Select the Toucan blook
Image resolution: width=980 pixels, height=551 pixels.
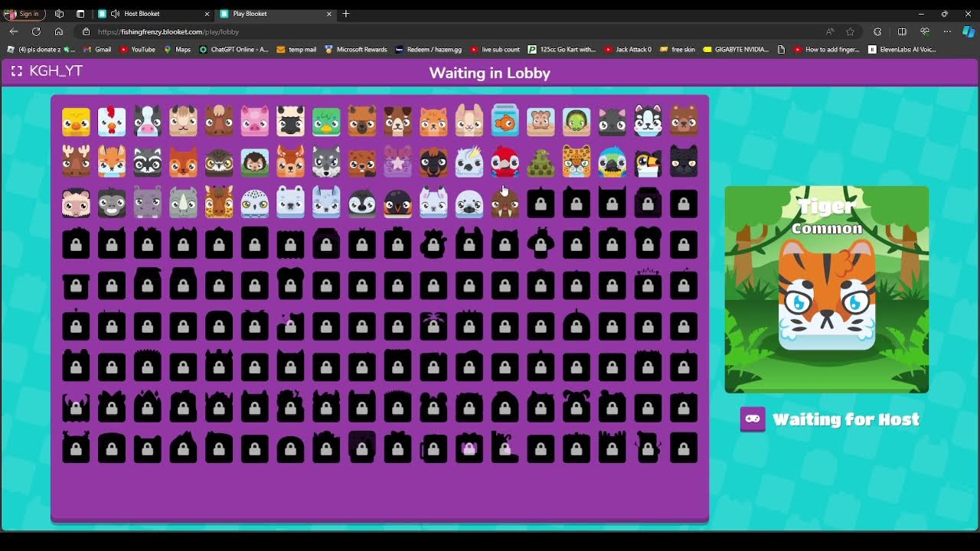pyautogui.click(x=648, y=162)
